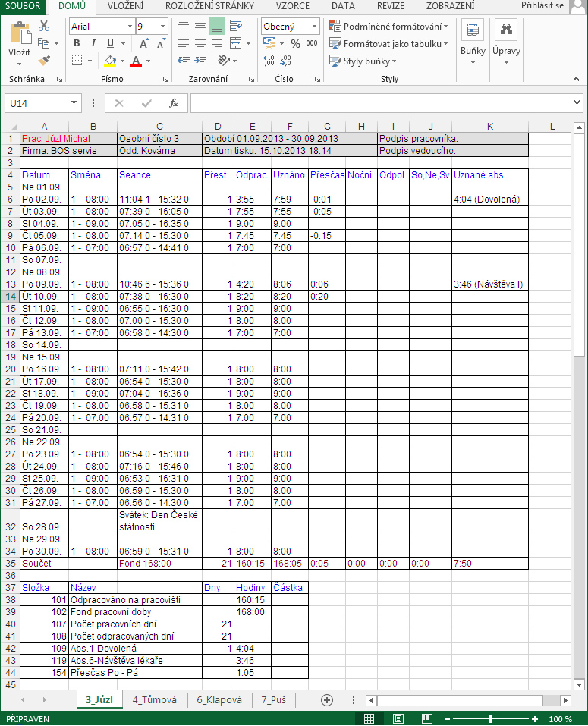
Task: Open the Name Box dropdown arrow
Action: (x=74, y=102)
